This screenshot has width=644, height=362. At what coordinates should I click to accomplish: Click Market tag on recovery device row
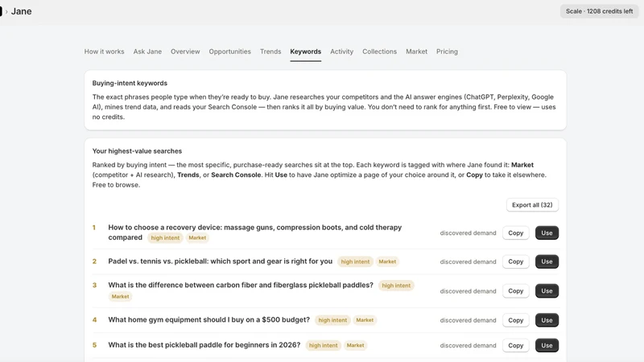click(197, 237)
